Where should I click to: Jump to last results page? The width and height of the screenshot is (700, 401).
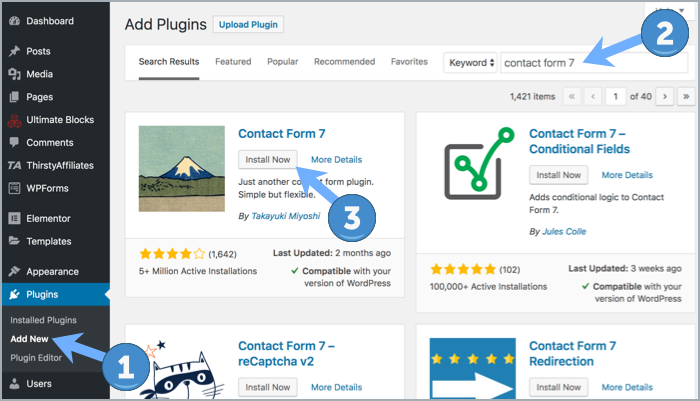tap(686, 96)
